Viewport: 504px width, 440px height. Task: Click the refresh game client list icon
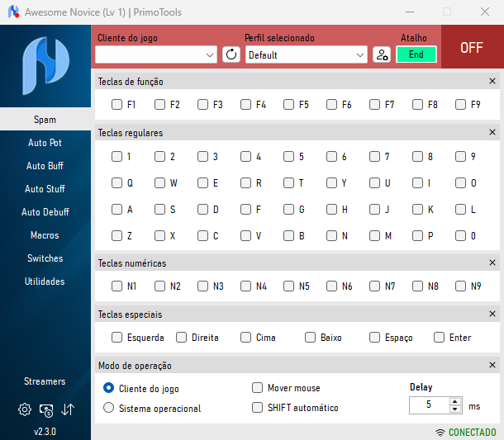tap(231, 55)
